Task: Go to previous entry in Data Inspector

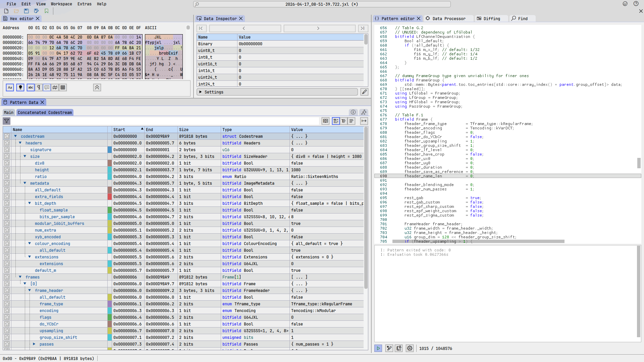Action: pos(245,28)
